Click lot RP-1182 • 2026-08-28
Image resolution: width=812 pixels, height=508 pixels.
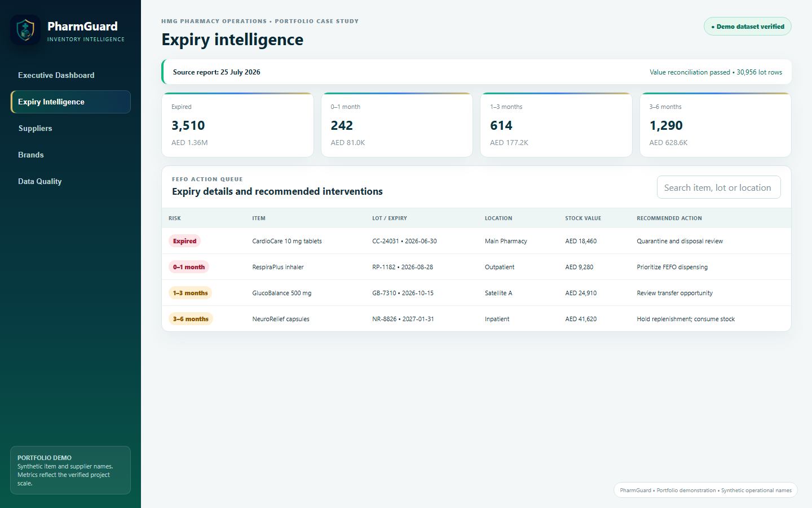403,267
